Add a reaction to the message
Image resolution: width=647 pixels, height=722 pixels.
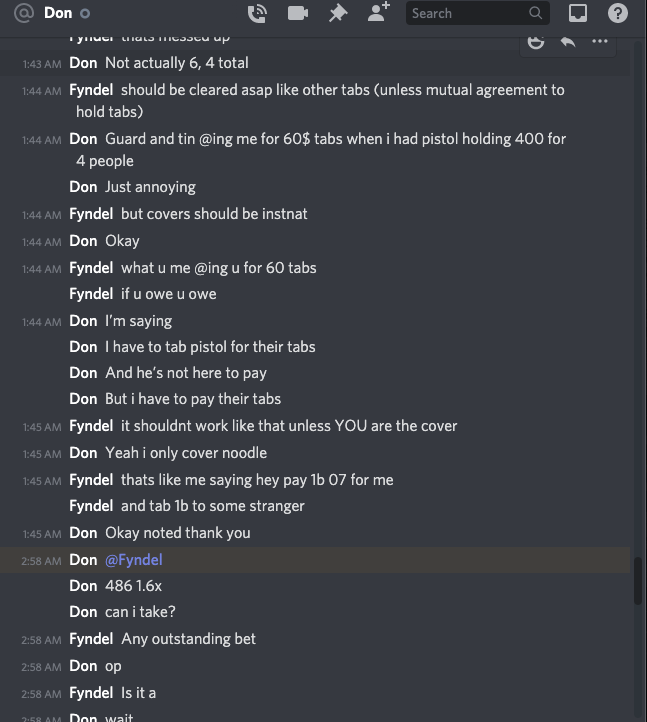coord(536,41)
